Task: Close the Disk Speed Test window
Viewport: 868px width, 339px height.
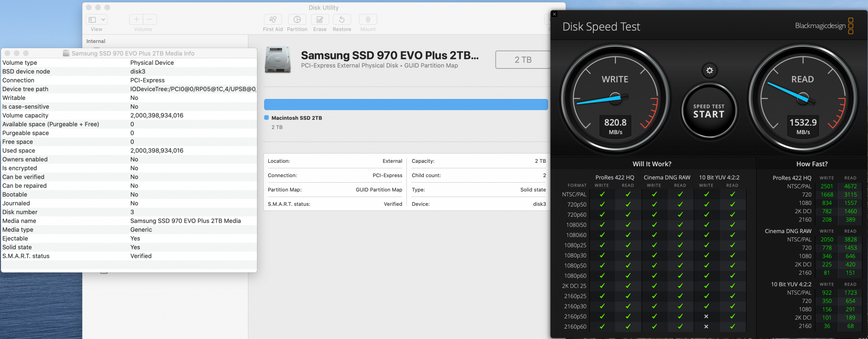Action: (554, 14)
